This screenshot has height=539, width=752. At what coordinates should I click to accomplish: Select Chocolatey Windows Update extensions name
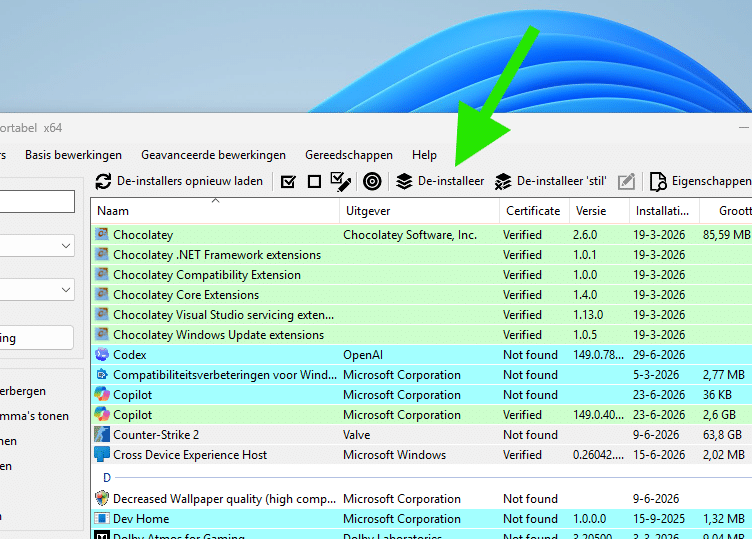pyautogui.click(x=219, y=335)
